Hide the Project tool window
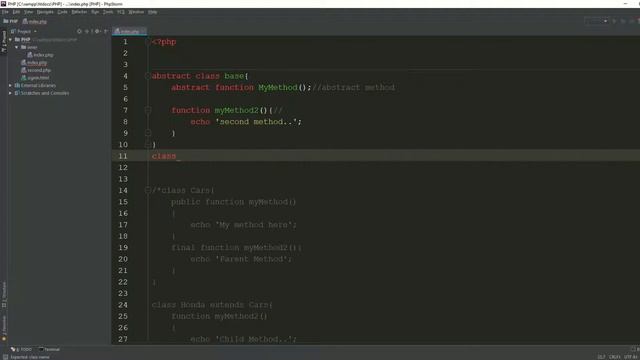 pos(106,31)
